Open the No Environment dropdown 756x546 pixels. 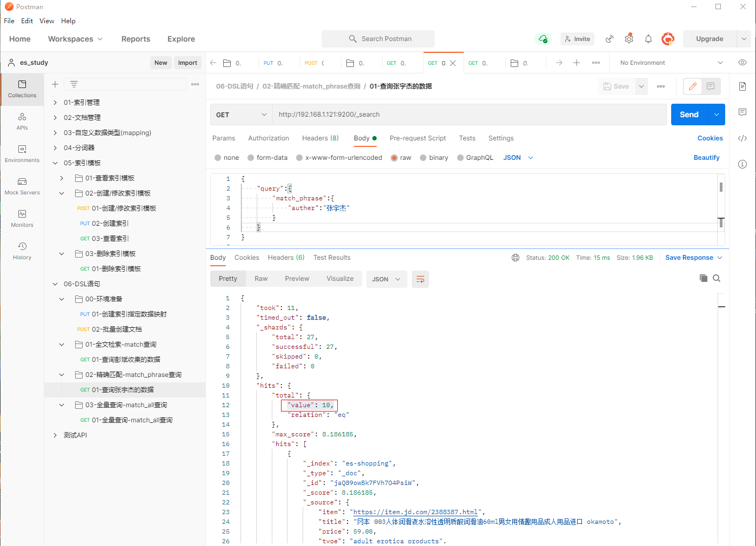(671, 63)
